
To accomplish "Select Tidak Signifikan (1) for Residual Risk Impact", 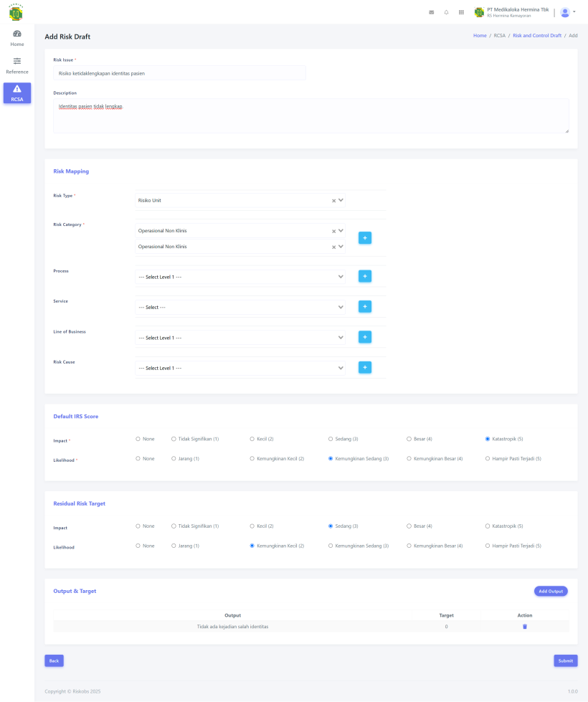I will point(174,526).
